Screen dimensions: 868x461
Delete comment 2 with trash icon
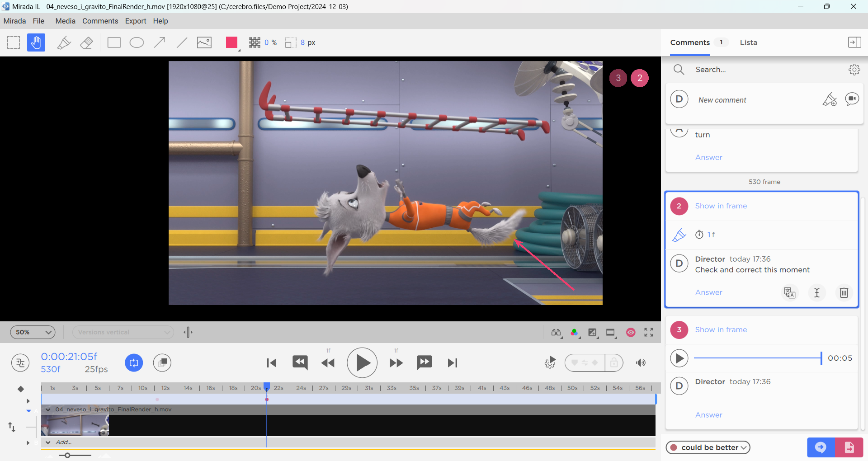[x=844, y=293]
